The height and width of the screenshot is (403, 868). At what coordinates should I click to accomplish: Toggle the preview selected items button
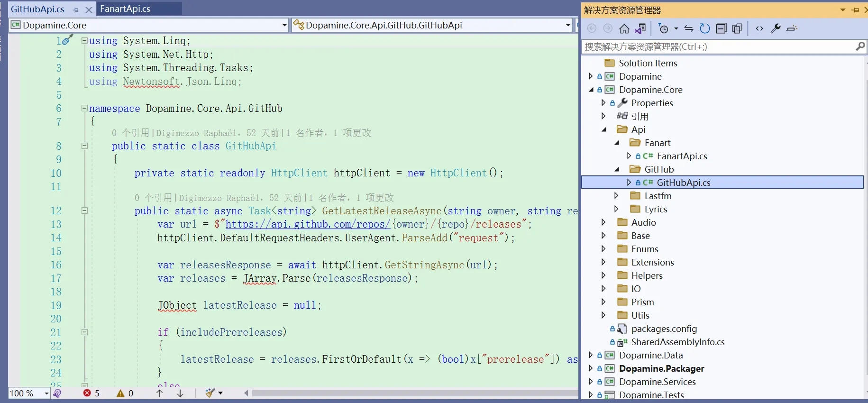[792, 29]
